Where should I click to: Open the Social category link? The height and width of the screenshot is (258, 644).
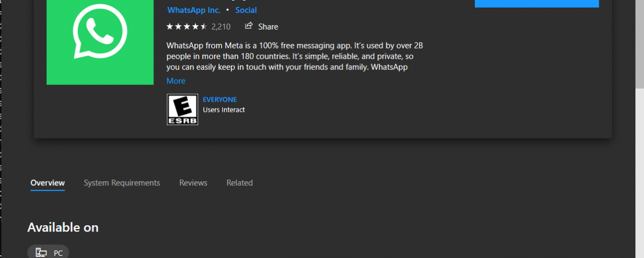coord(246,10)
